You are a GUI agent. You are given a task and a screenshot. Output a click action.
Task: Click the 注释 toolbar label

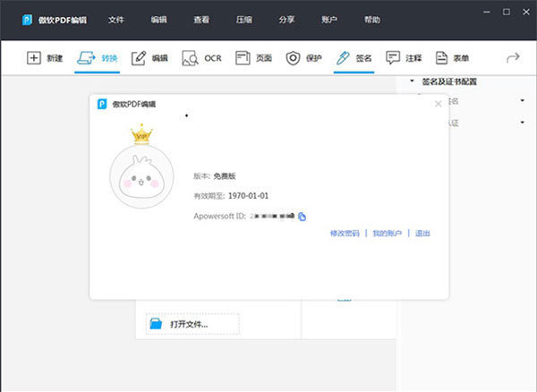[x=413, y=58]
